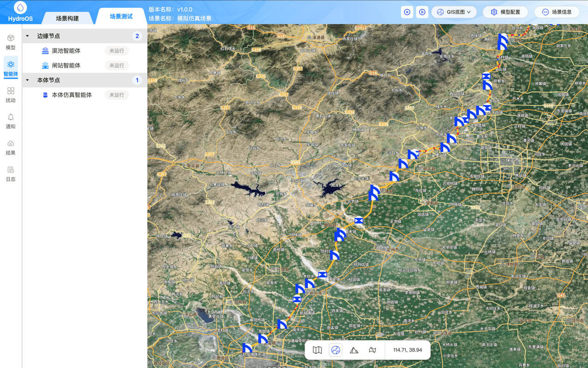Open the 通知 bell panel
This screenshot has width=588, height=368.
pyautogui.click(x=11, y=121)
